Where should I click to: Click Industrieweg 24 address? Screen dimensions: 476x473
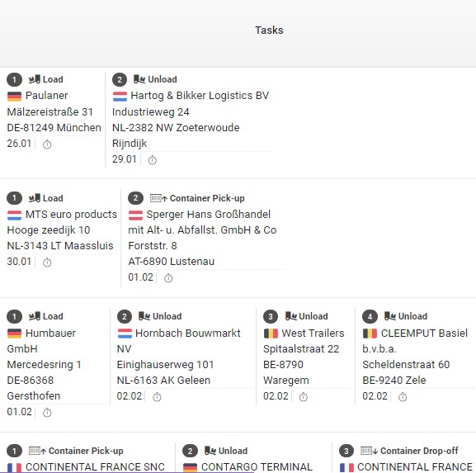click(151, 112)
